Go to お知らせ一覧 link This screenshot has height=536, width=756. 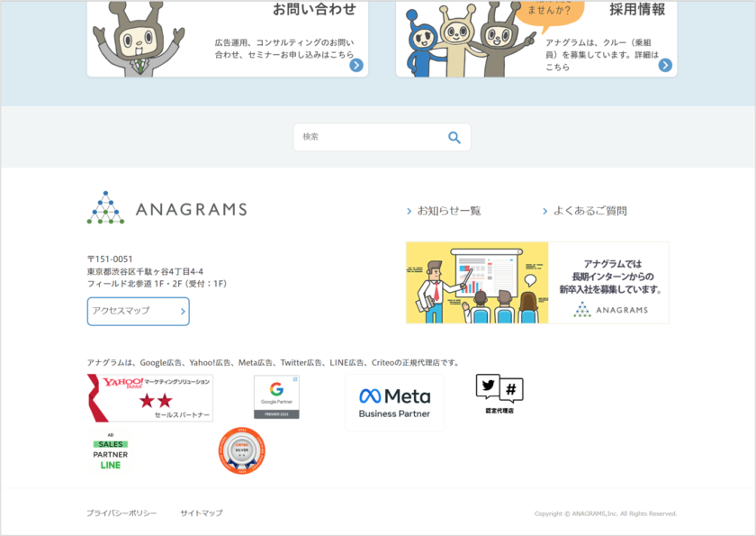pos(448,211)
